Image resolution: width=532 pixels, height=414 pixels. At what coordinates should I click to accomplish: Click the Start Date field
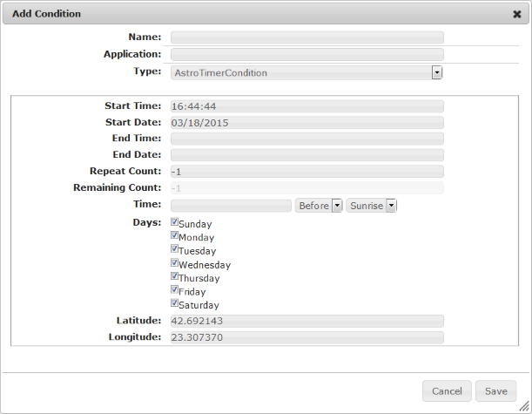(306, 123)
